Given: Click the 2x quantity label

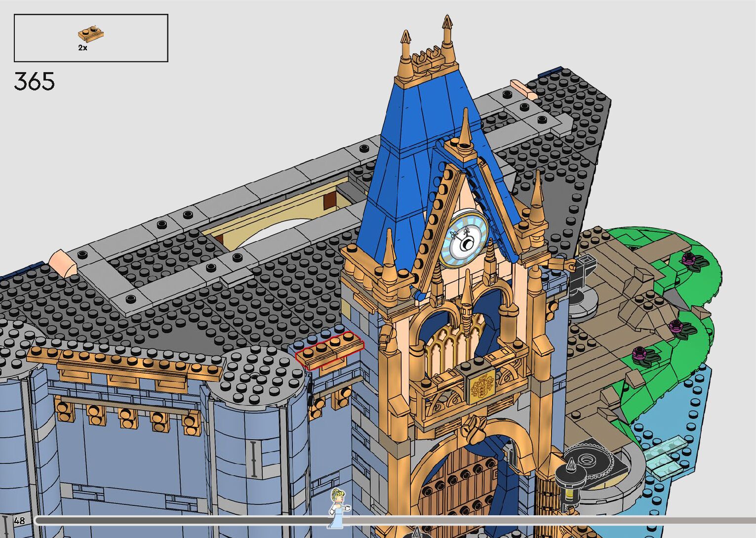Looking at the screenshot, I should [82, 48].
